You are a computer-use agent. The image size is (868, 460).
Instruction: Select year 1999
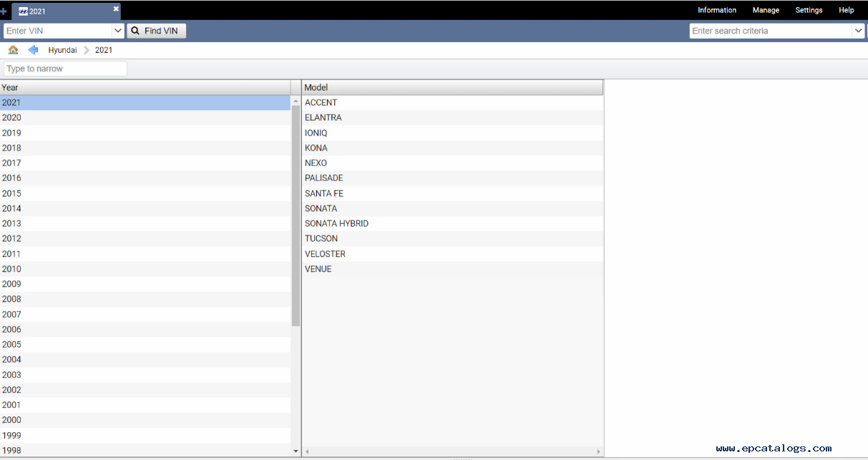tap(145, 435)
